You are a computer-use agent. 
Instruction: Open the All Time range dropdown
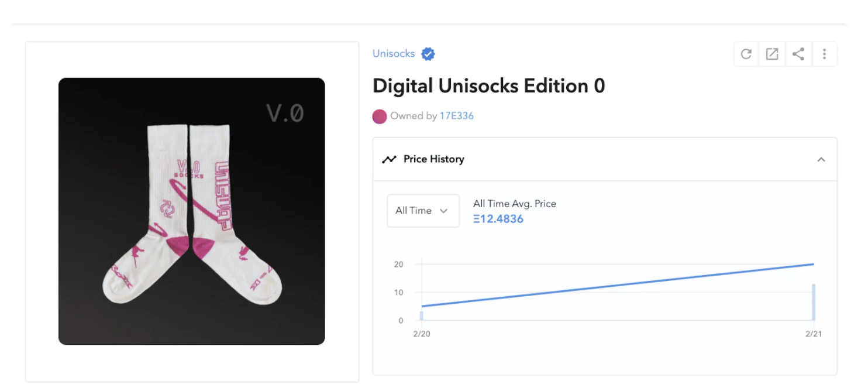point(422,211)
